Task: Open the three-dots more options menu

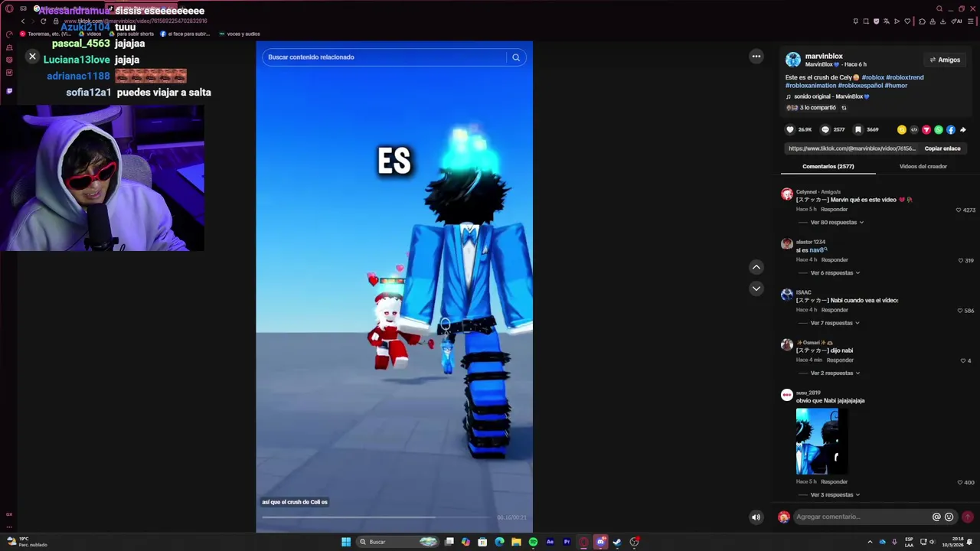Action: (x=756, y=56)
